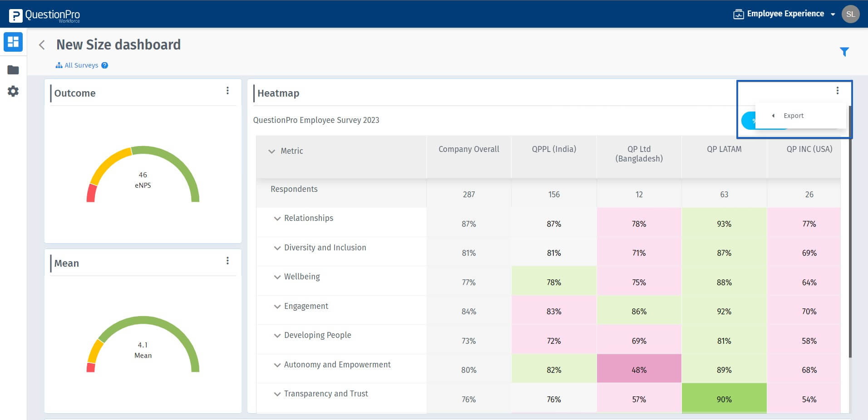Expand the Relationships metric row
The height and width of the screenshot is (420, 868).
point(277,218)
